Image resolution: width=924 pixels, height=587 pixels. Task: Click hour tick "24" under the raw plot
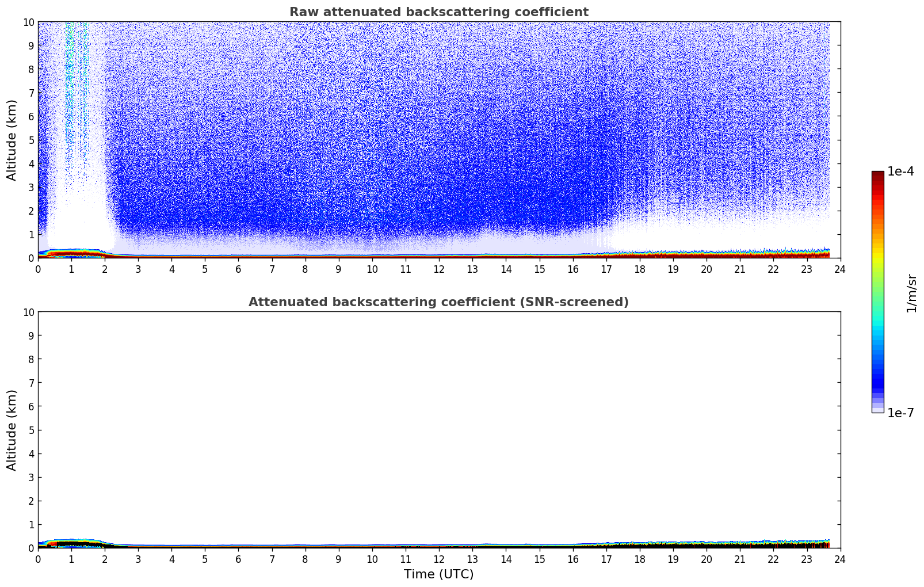click(840, 269)
